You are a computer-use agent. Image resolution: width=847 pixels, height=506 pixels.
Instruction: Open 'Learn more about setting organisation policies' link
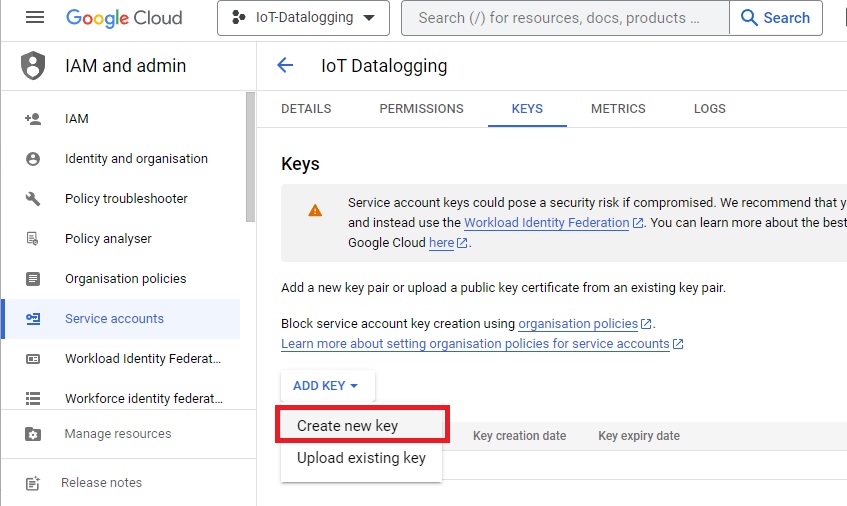pyautogui.click(x=475, y=344)
